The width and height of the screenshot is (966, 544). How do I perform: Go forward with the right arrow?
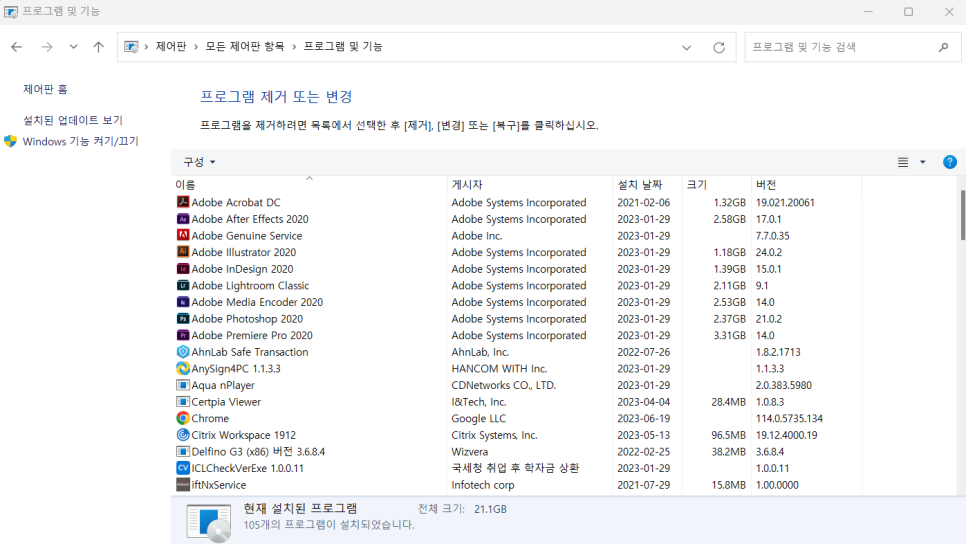click(47, 47)
